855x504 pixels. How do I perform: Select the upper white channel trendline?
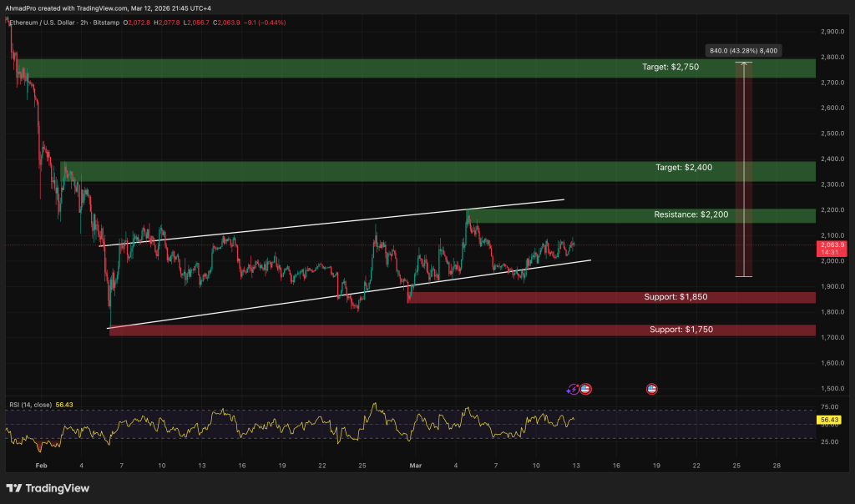pos(334,223)
